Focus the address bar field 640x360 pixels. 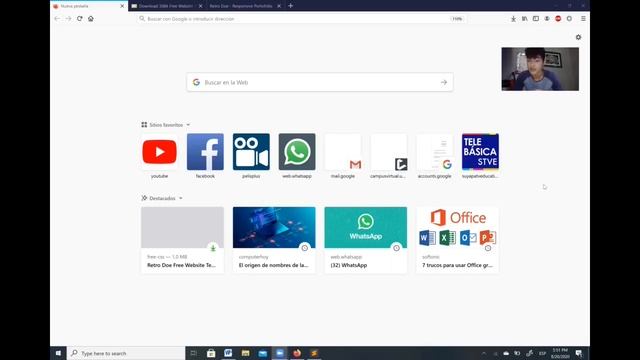click(x=301, y=19)
